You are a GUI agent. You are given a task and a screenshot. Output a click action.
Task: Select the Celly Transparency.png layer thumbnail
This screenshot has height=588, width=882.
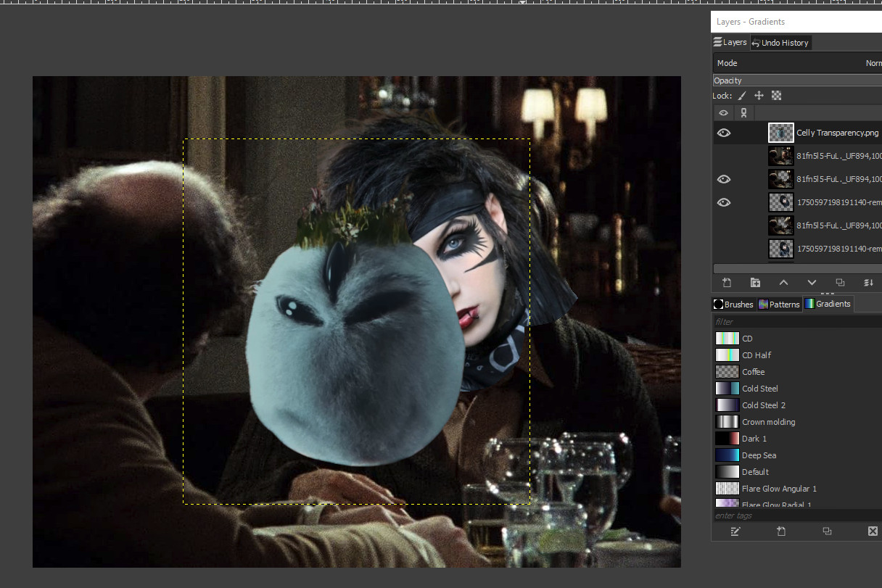coord(780,133)
